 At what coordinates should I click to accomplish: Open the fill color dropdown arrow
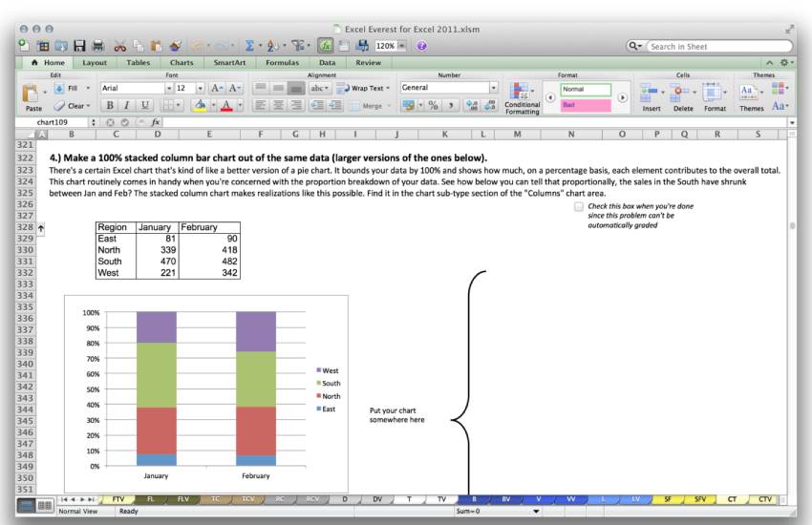pyautogui.click(x=213, y=106)
